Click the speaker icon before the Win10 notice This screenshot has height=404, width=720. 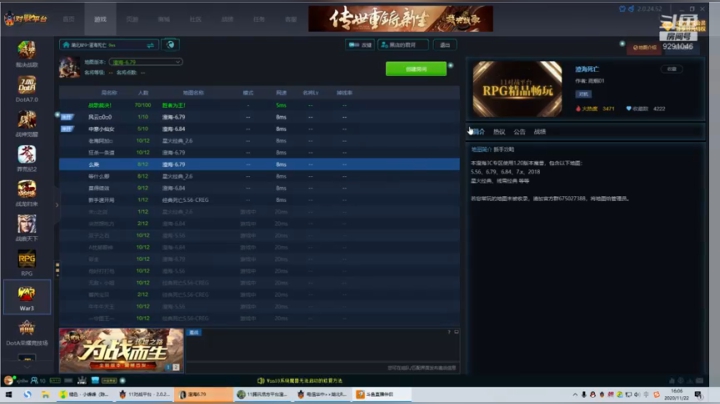260,381
